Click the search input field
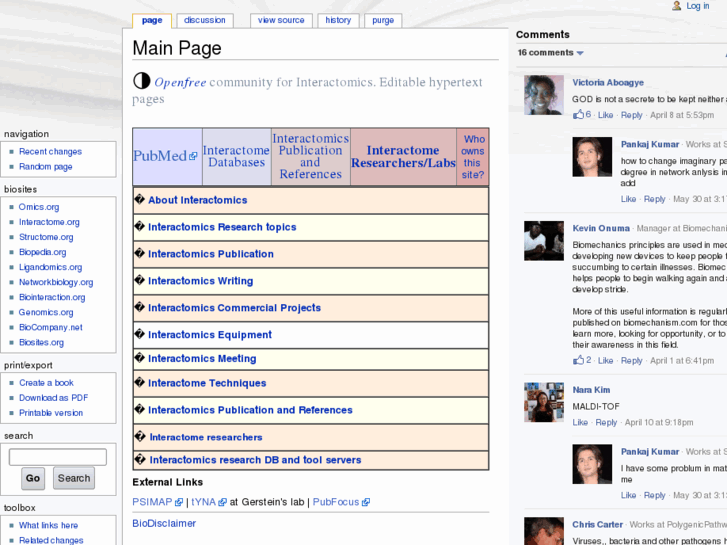This screenshot has height=545, width=727. (x=58, y=457)
